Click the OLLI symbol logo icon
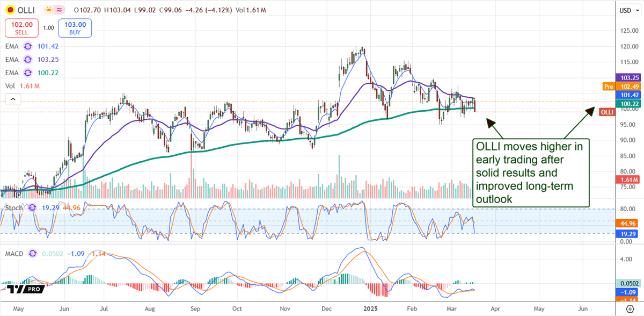The image size is (644, 316). point(10,10)
